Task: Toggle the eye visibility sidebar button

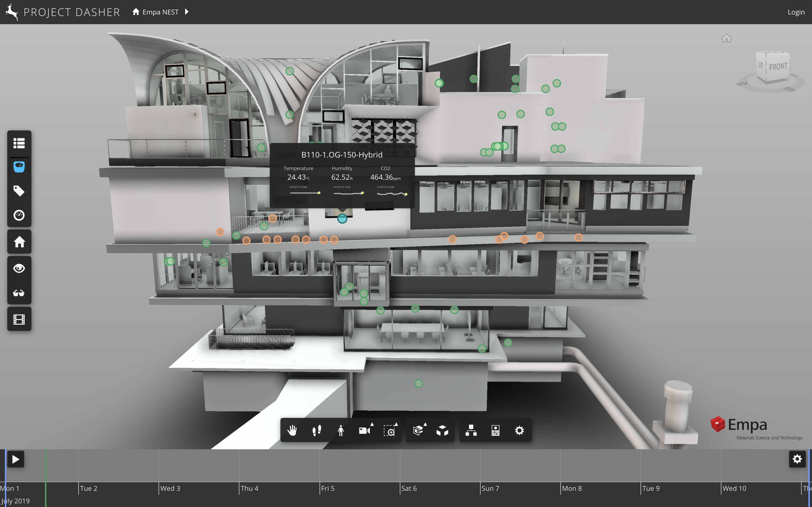Action: pyautogui.click(x=19, y=268)
